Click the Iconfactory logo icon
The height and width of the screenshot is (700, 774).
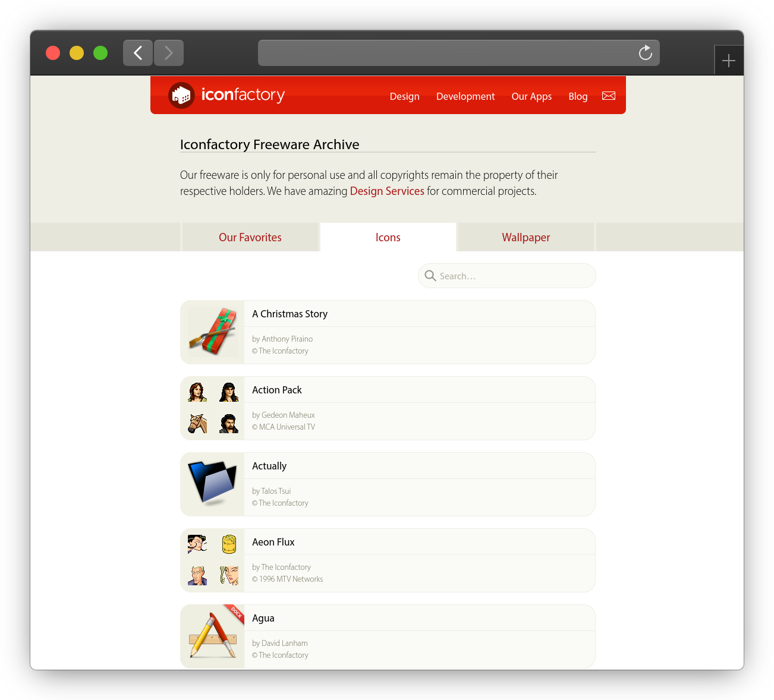click(x=181, y=95)
